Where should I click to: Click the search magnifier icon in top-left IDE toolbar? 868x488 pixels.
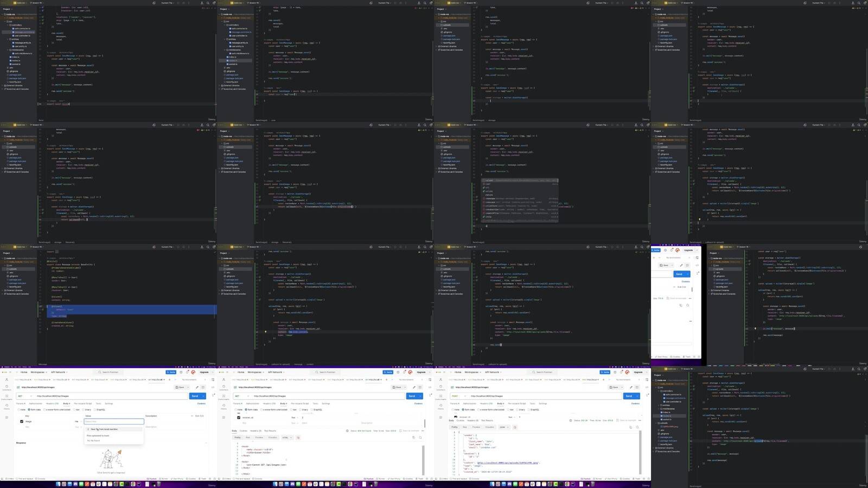pyautogui.click(x=208, y=3)
